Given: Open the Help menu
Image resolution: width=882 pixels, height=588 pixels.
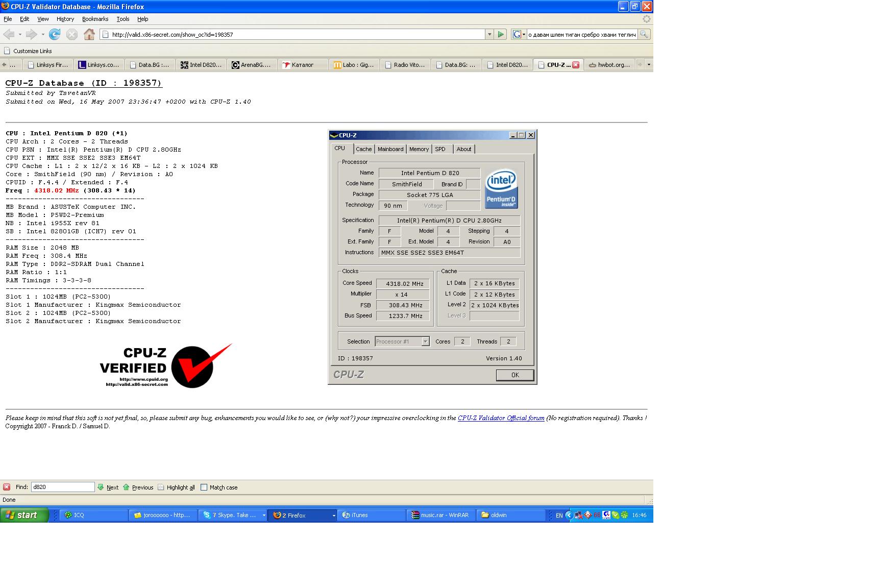Looking at the screenshot, I should pyautogui.click(x=143, y=19).
